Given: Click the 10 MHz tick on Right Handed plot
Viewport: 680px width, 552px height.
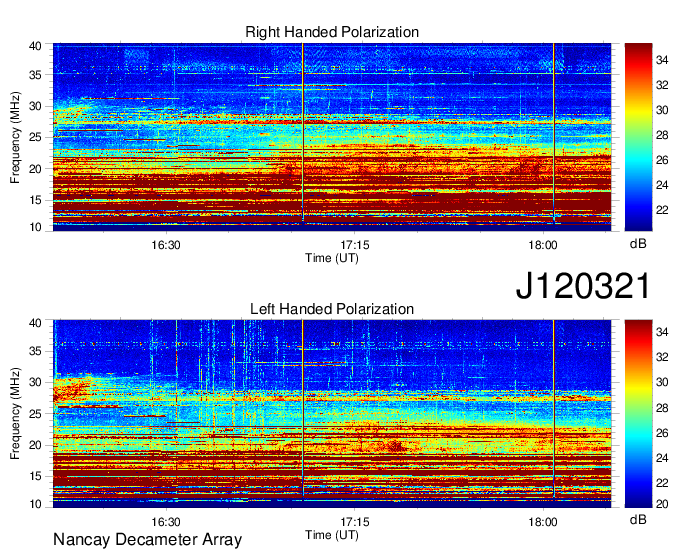Looking at the screenshot, I should 35,227.
